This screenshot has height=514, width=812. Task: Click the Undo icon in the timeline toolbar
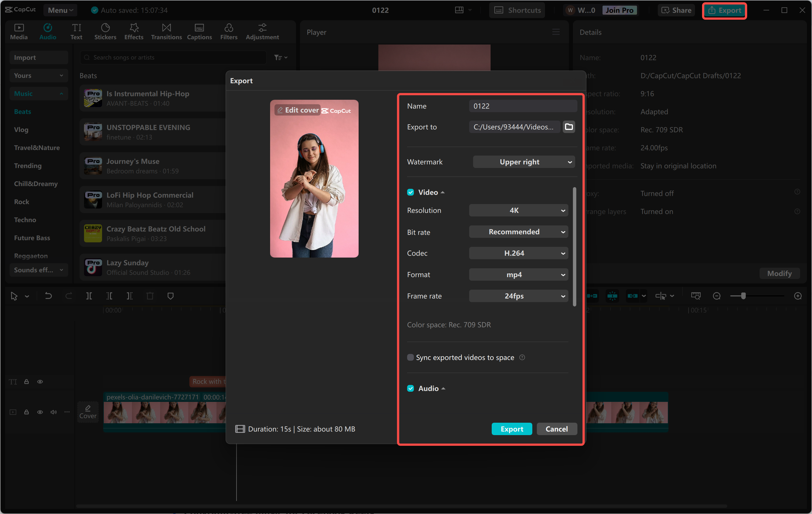click(x=48, y=296)
